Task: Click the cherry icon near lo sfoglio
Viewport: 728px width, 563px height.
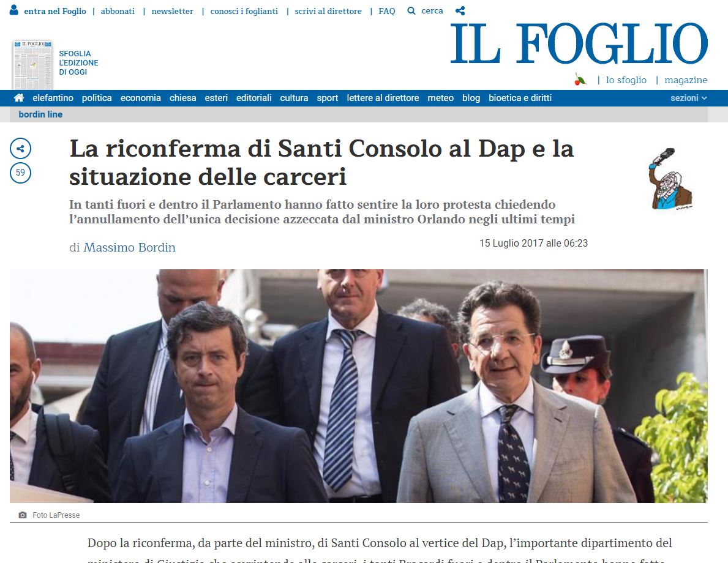Action: [580, 80]
